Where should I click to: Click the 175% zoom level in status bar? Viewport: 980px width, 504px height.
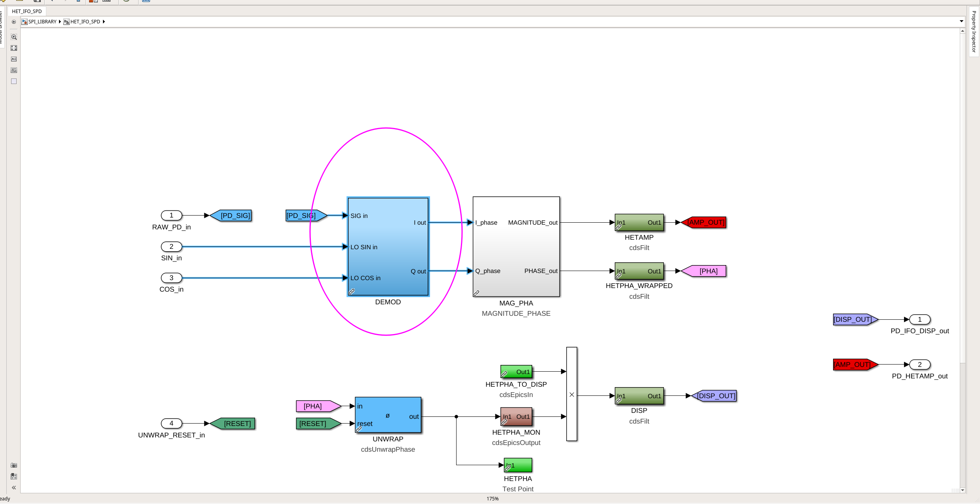coord(493,499)
